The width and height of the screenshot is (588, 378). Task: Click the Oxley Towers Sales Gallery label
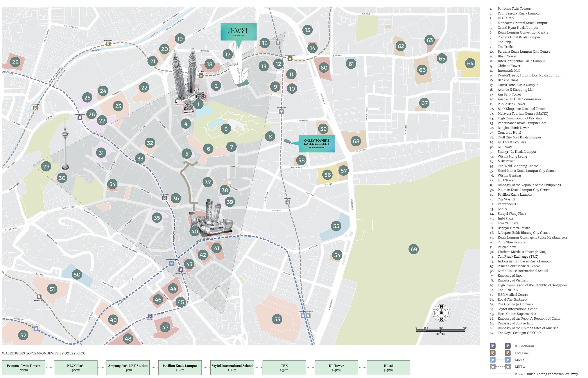coord(317,144)
